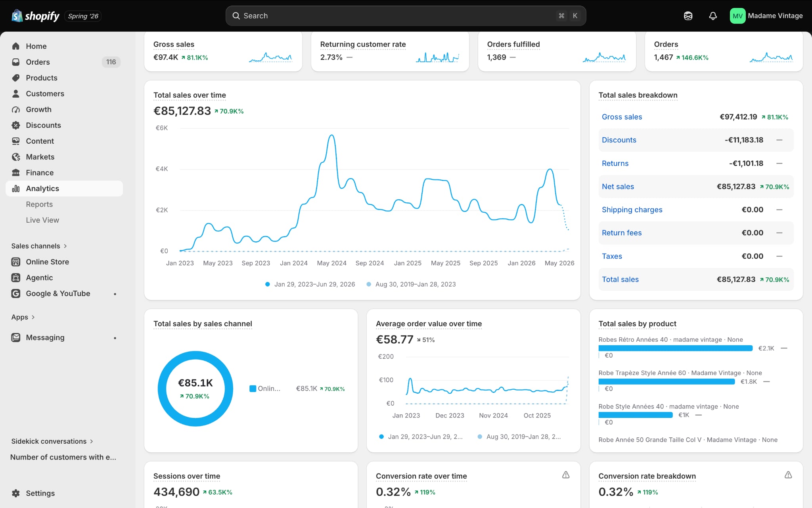This screenshot has width=812, height=508.
Task: Open Sidekick assistant icon in top bar
Action: pos(688,16)
